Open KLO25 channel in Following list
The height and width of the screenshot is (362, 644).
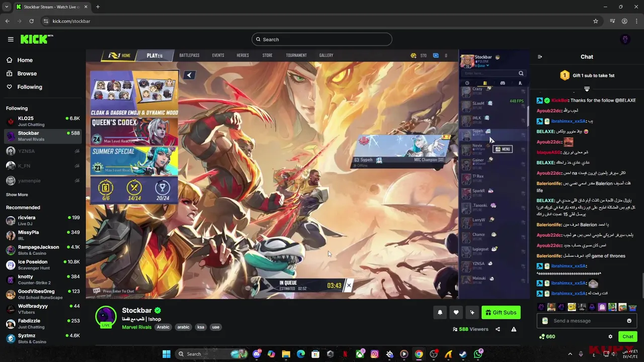(43, 121)
